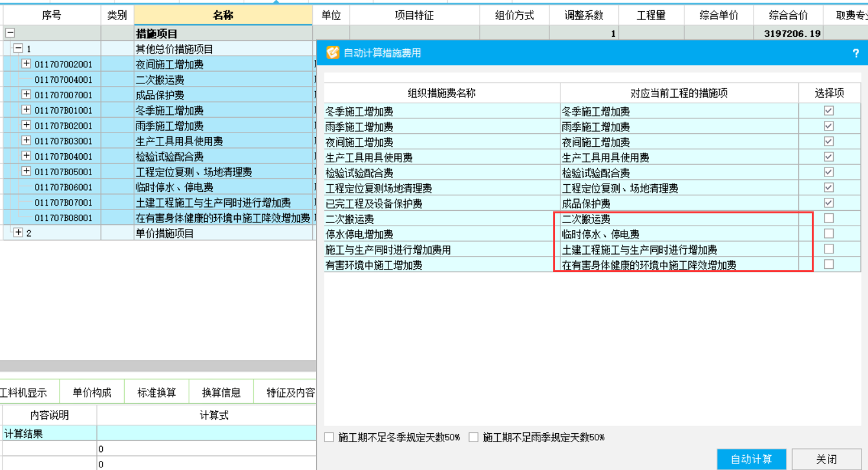Uncheck 生产工具用具使用费 selection checkbox

[829, 156]
